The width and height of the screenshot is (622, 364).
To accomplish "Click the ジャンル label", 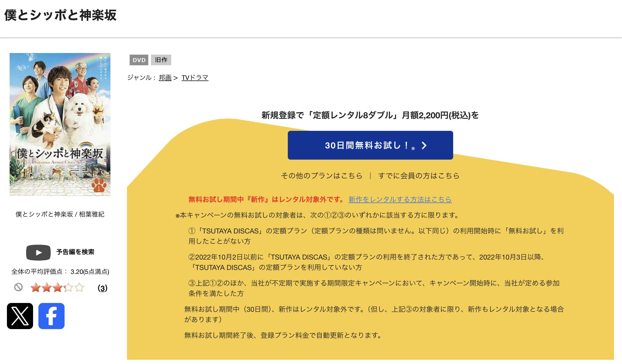I will [x=141, y=78].
